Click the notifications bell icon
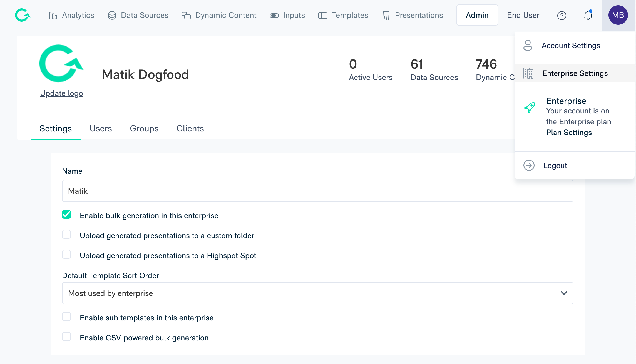 coord(588,15)
